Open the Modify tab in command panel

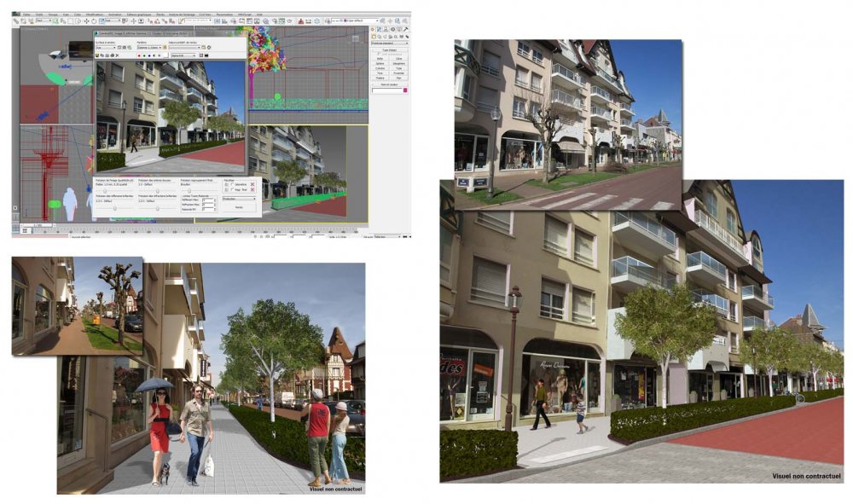coord(380,29)
